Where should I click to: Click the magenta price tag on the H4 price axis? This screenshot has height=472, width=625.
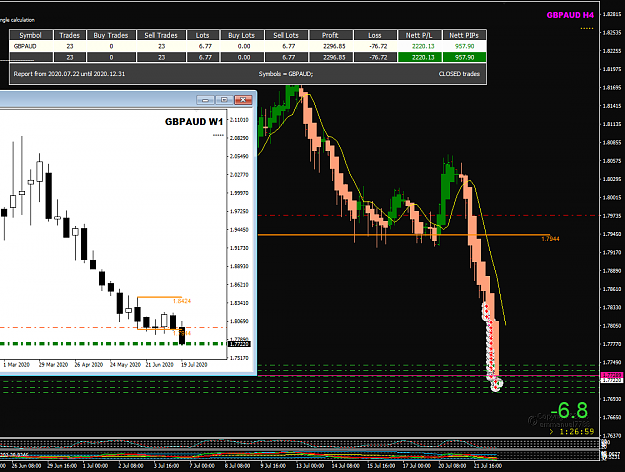pyautogui.click(x=612, y=375)
